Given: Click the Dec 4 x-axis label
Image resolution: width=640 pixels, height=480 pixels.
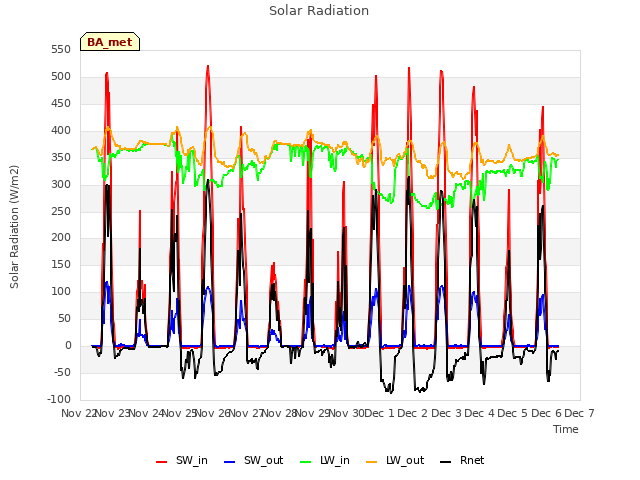Looking at the screenshot, I should tap(480, 413).
